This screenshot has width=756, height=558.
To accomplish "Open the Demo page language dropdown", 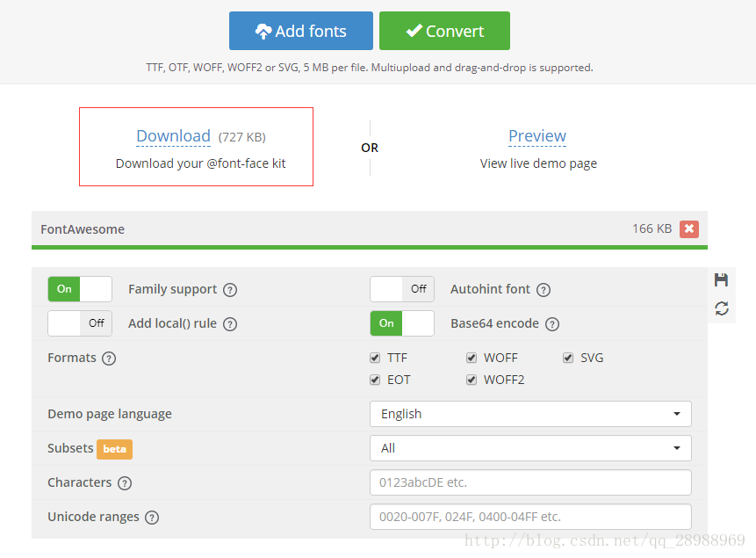I will point(530,414).
